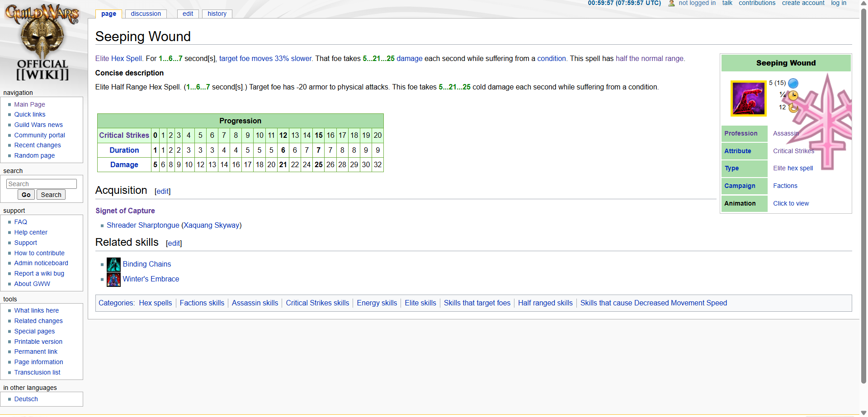Click the not logged in user icon
868x417 pixels.
pos(671,3)
